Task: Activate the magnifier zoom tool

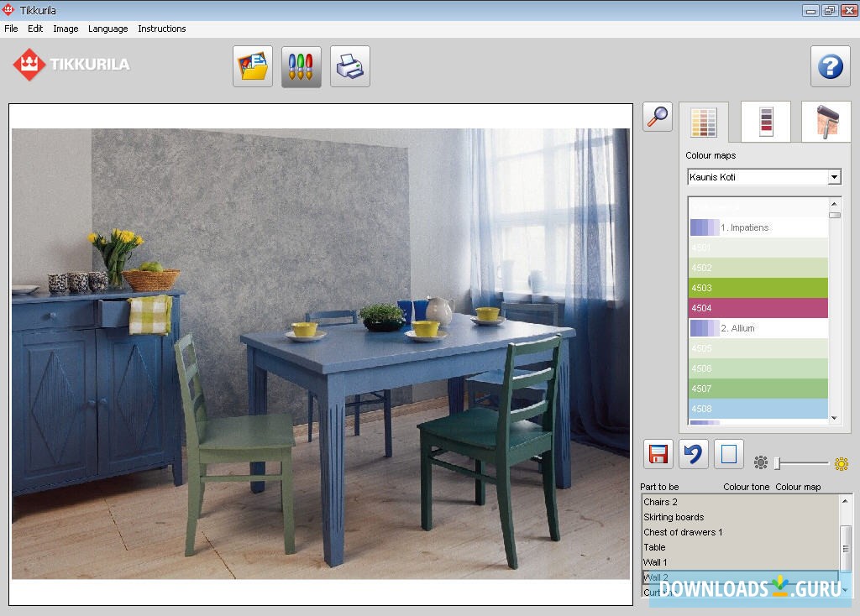Action: [657, 116]
